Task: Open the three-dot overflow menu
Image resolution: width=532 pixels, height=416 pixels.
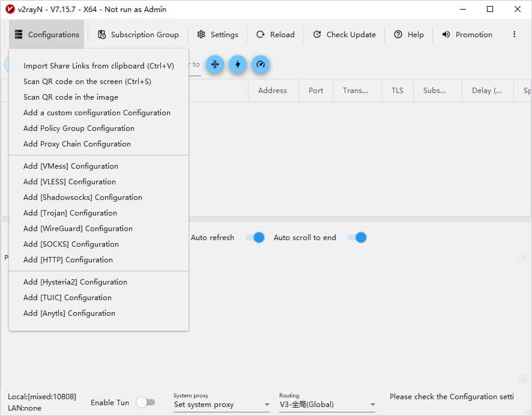Action: [x=514, y=34]
